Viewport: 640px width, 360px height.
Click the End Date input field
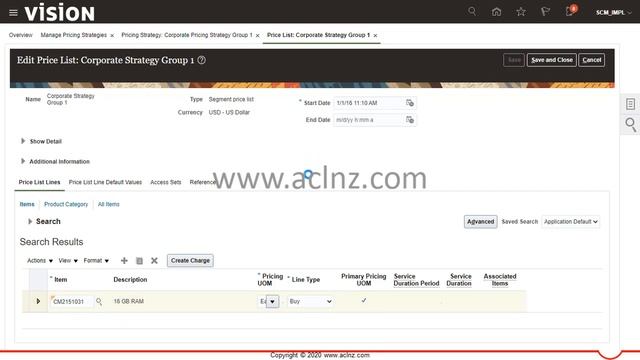[x=369, y=120]
